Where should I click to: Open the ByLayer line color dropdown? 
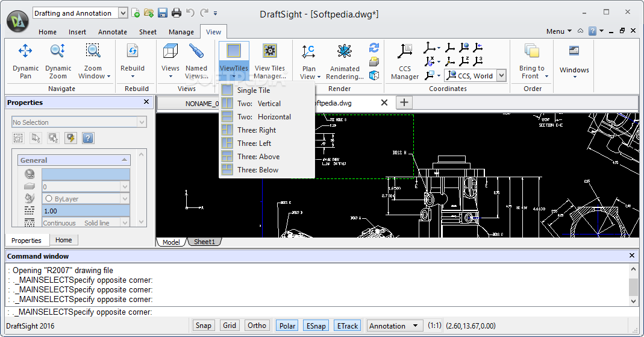(x=125, y=199)
